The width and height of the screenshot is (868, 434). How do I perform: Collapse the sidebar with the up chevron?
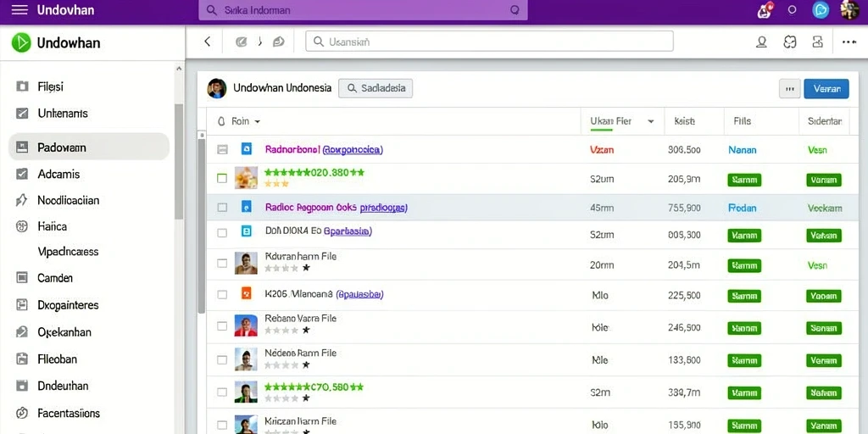click(x=179, y=70)
